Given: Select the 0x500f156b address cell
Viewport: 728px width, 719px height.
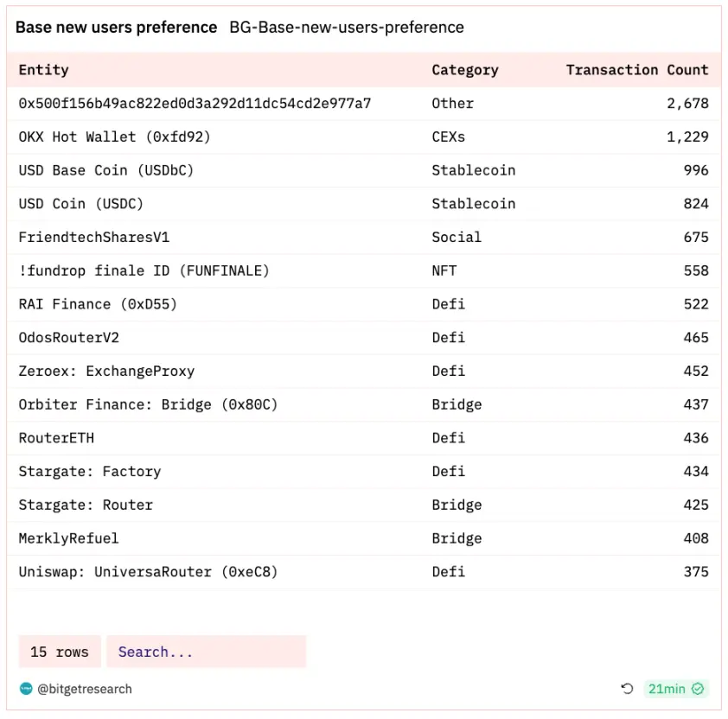Looking at the screenshot, I should coord(195,103).
